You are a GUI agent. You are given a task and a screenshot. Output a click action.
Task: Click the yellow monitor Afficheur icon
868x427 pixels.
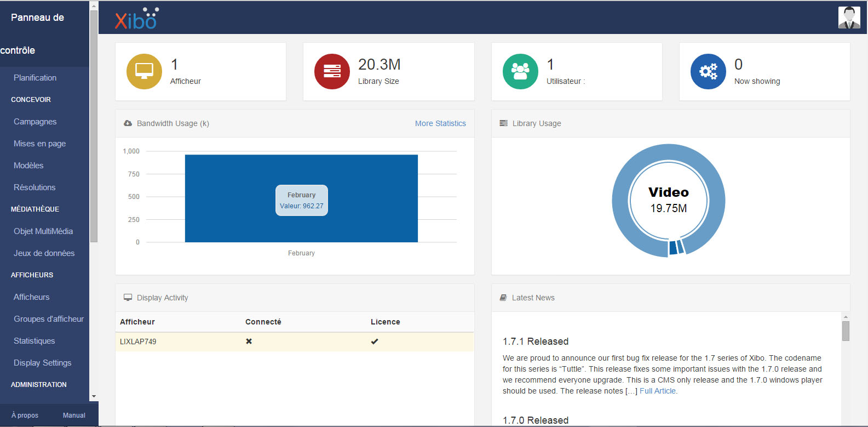144,71
